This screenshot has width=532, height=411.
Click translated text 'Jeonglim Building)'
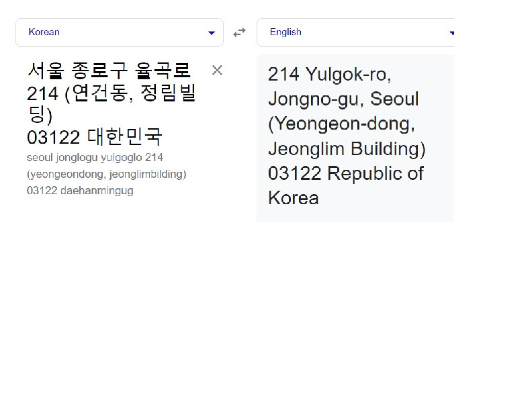pos(347,148)
